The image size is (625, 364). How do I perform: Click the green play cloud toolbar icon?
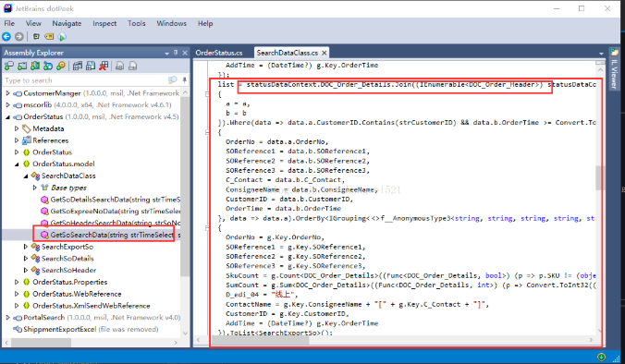click(62, 37)
